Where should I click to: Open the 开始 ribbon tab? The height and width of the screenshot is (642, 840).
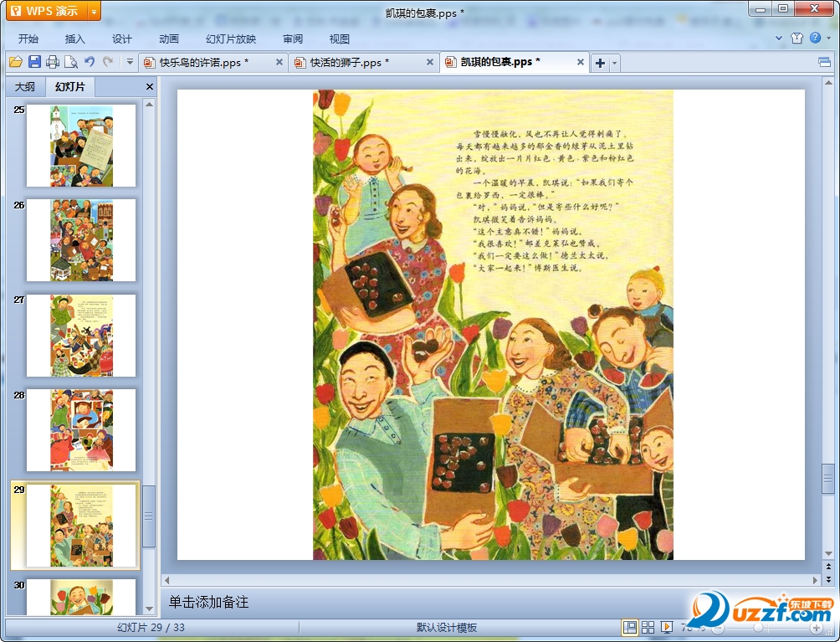(28, 39)
